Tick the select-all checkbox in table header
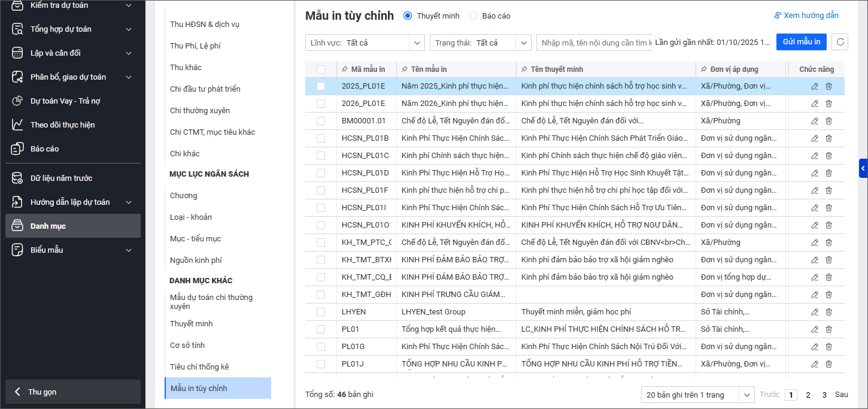This screenshot has width=868, height=409. coord(321,69)
